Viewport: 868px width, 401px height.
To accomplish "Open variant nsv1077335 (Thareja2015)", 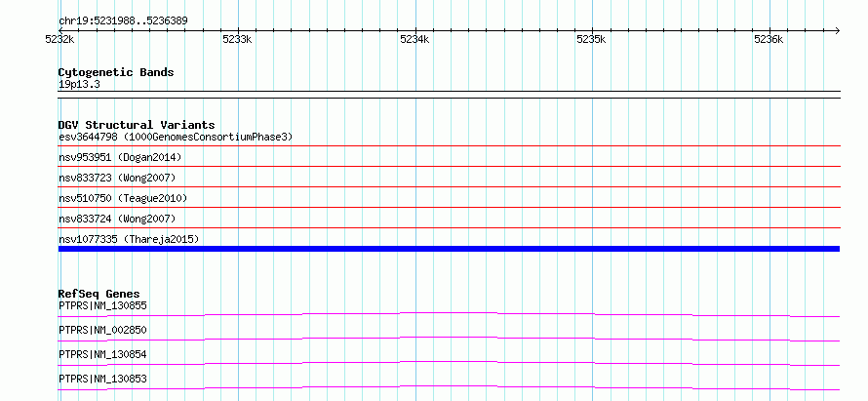I will 129,239.
